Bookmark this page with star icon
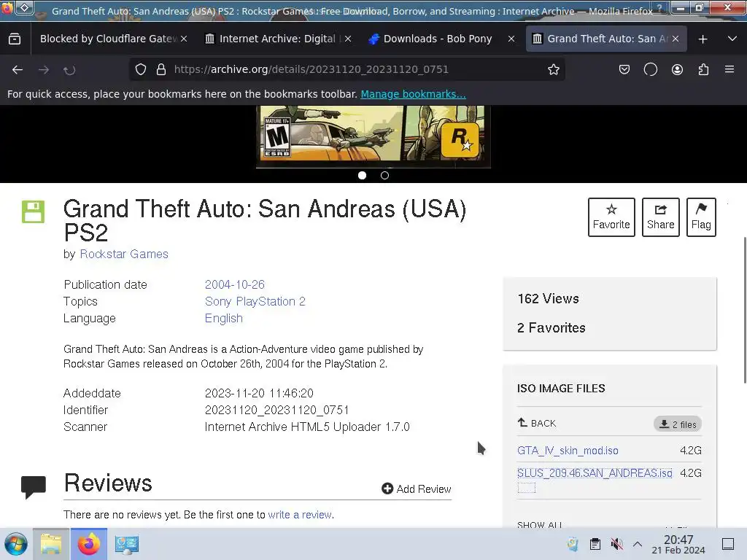This screenshot has height=560, width=747. point(553,69)
